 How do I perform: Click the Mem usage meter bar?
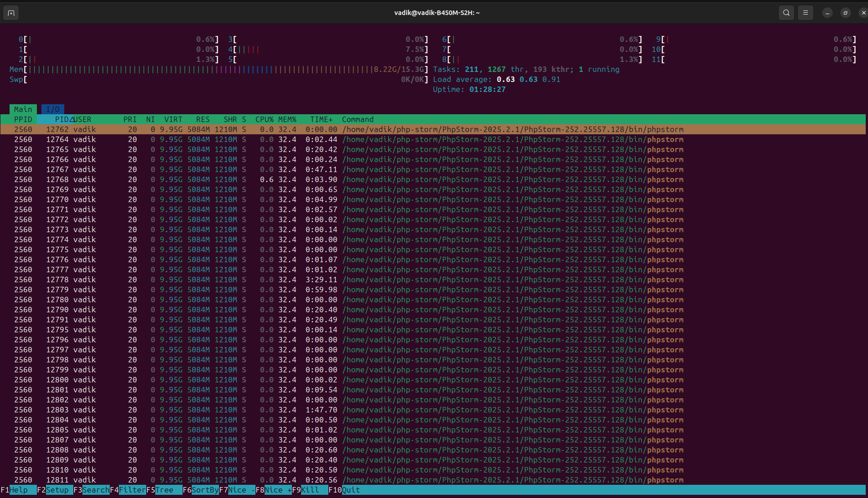[x=219, y=69]
